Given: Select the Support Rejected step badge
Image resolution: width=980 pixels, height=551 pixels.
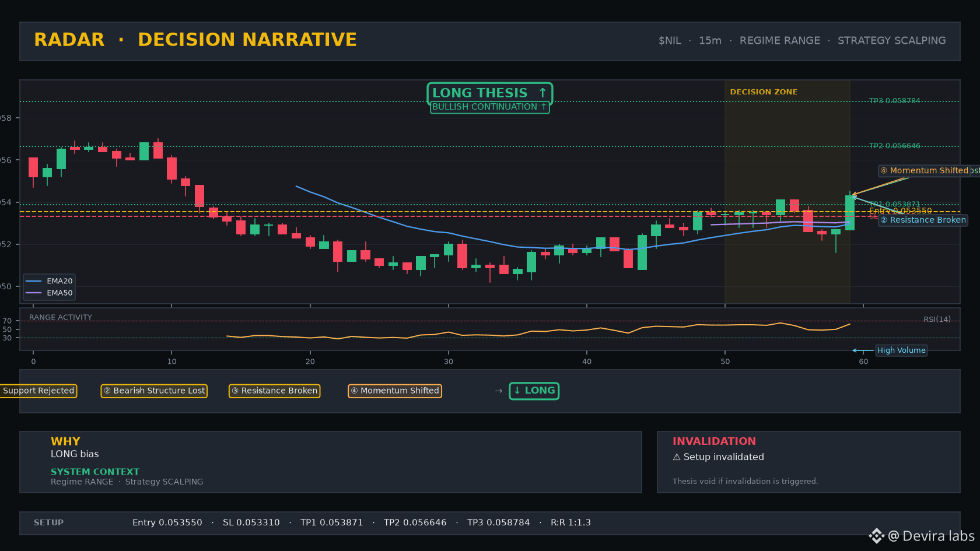Looking at the screenshot, I should click(38, 391).
